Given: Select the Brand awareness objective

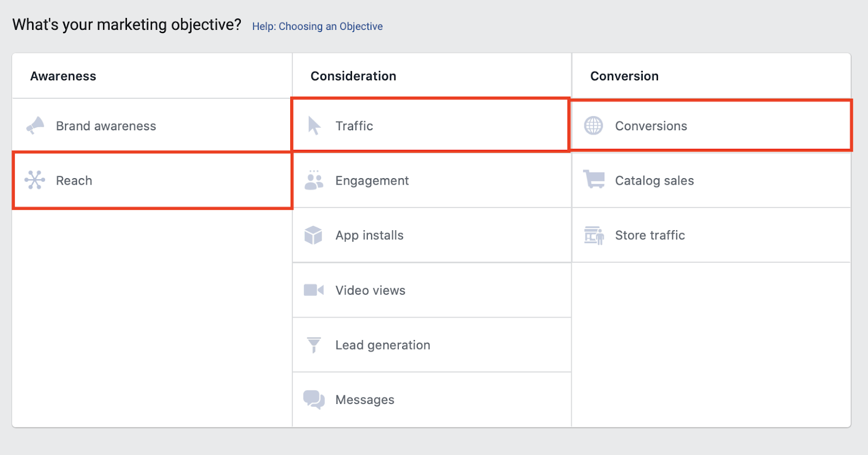Looking at the screenshot, I should (106, 126).
